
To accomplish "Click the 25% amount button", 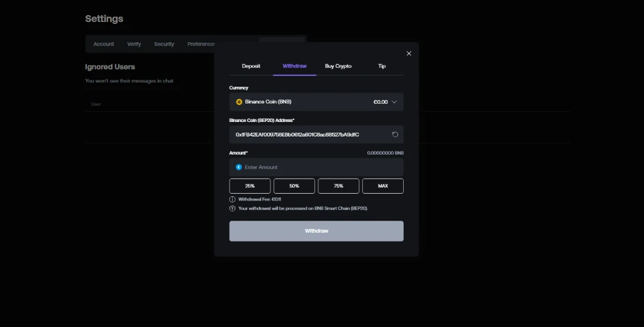I will tap(250, 186).
